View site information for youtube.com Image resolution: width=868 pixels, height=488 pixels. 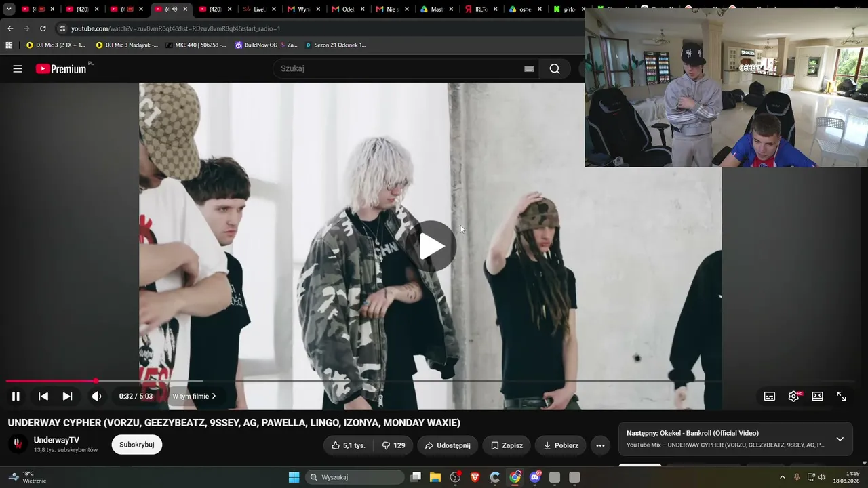coord(62,28)
